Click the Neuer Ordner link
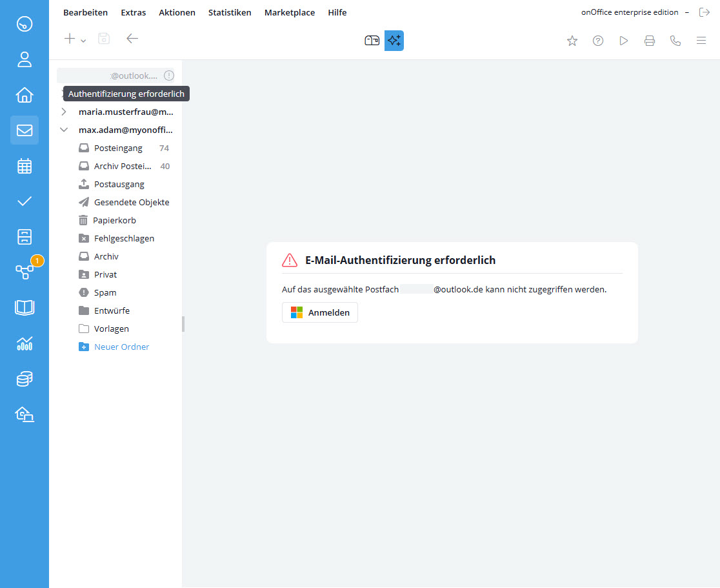720x588 pixels. pos(121,347)
